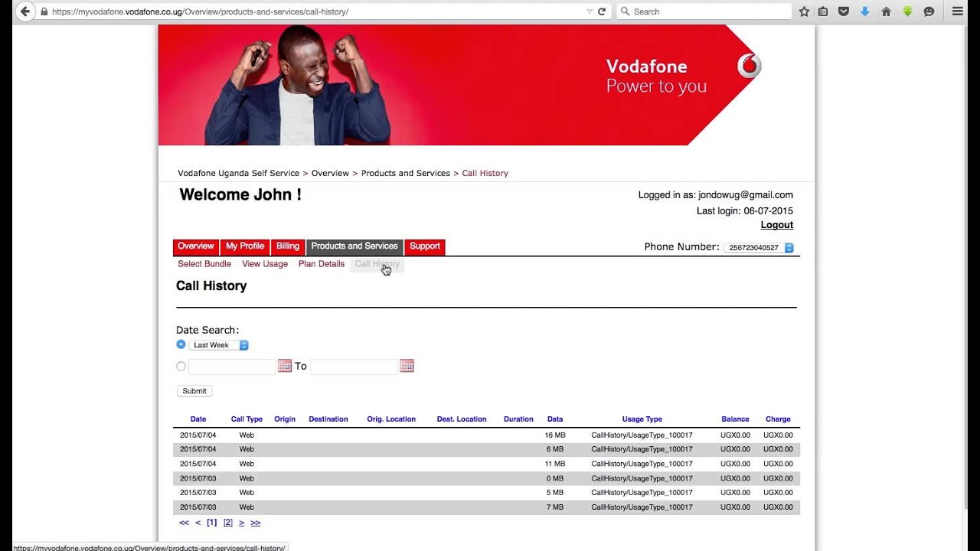This screenshot has width=980, height=551.
Task: Sort by Data column header
Action: coord(555,419)
